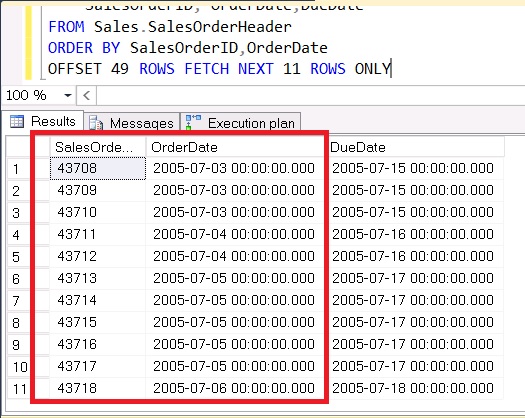The image size is (525, 418).
Task: Click the OrderDate column header
Action: coord(234,147)
